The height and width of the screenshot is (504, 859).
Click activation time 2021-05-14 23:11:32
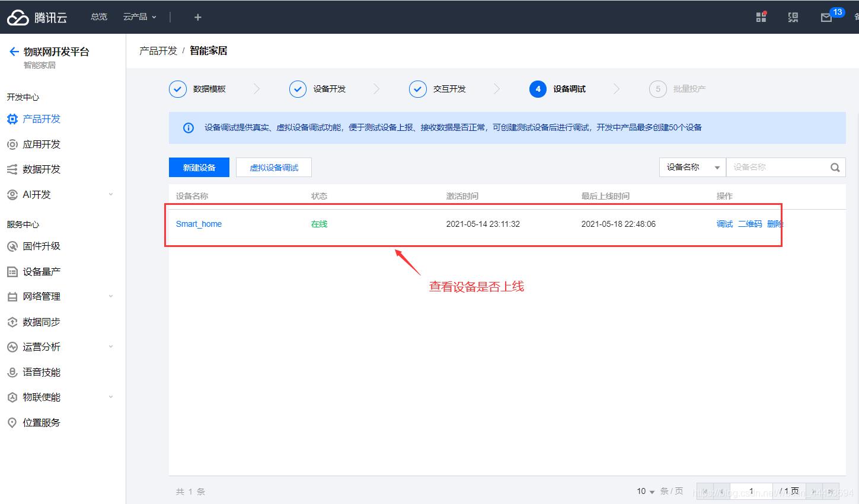coord(483,224)
